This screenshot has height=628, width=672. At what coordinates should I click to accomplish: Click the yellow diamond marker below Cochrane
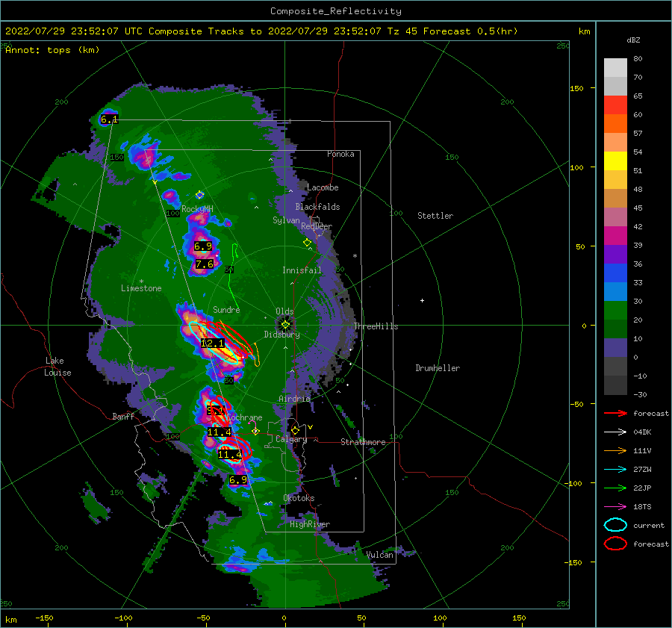coord(255,432)
